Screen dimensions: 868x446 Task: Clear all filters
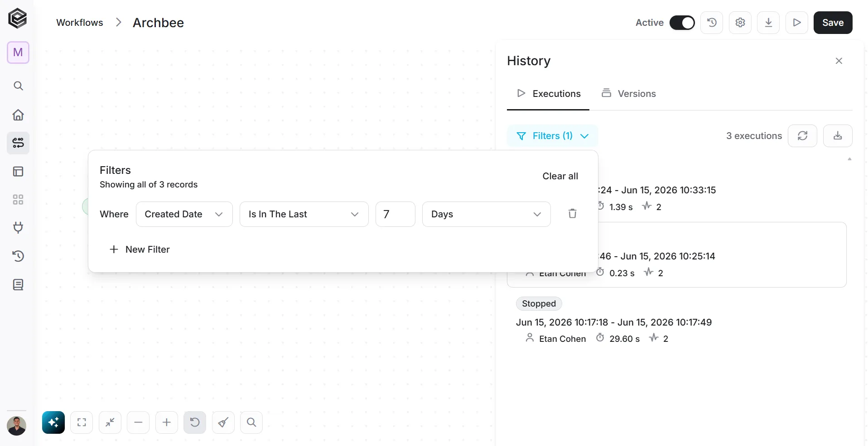(x=560, y=176)
